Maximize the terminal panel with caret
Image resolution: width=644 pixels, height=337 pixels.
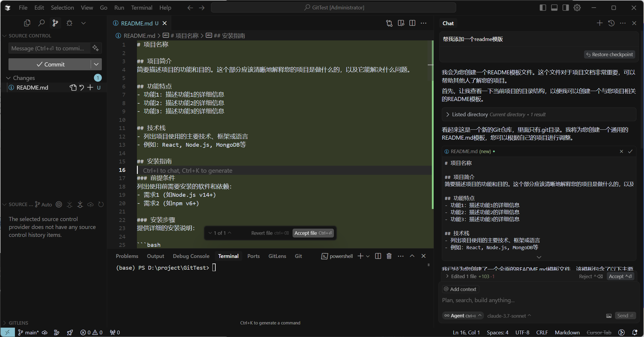pos(412,256)
